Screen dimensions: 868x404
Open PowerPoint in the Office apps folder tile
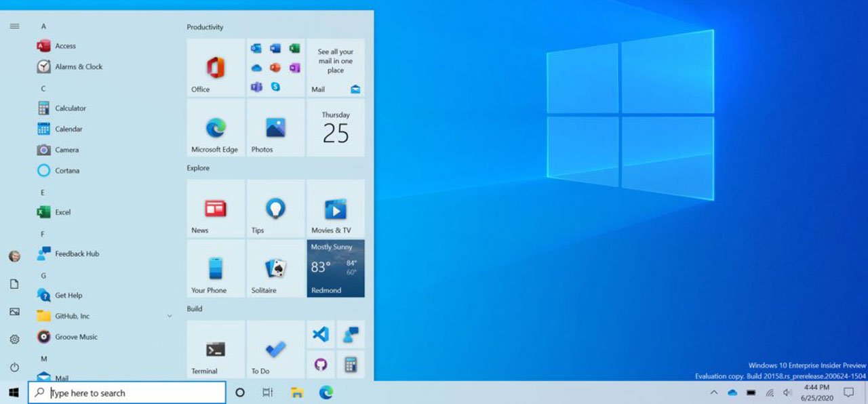pos(275,68)
